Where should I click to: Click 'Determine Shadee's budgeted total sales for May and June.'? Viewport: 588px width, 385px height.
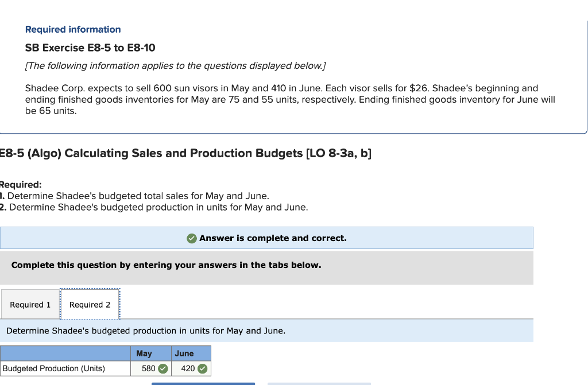pyautogui.click(x=138, y=196)
